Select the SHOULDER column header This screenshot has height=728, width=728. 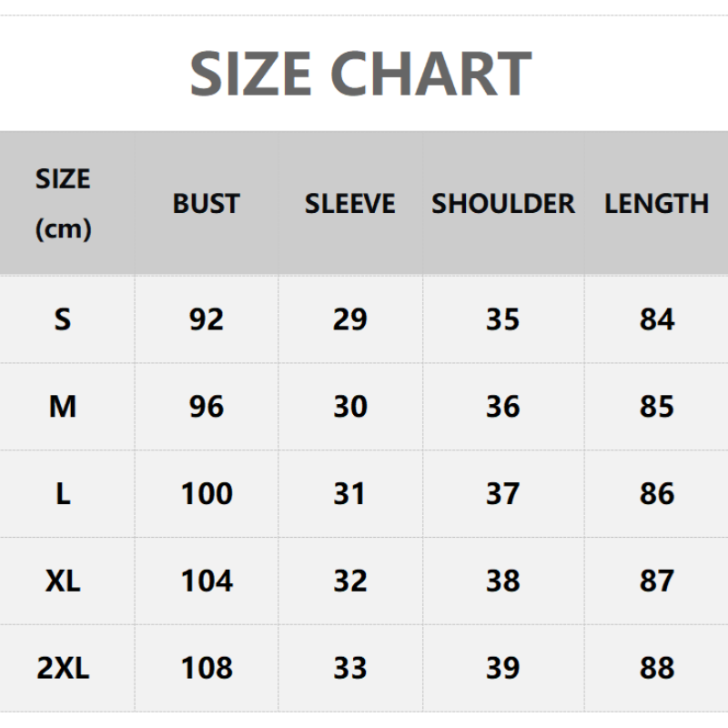coord(503,204)
